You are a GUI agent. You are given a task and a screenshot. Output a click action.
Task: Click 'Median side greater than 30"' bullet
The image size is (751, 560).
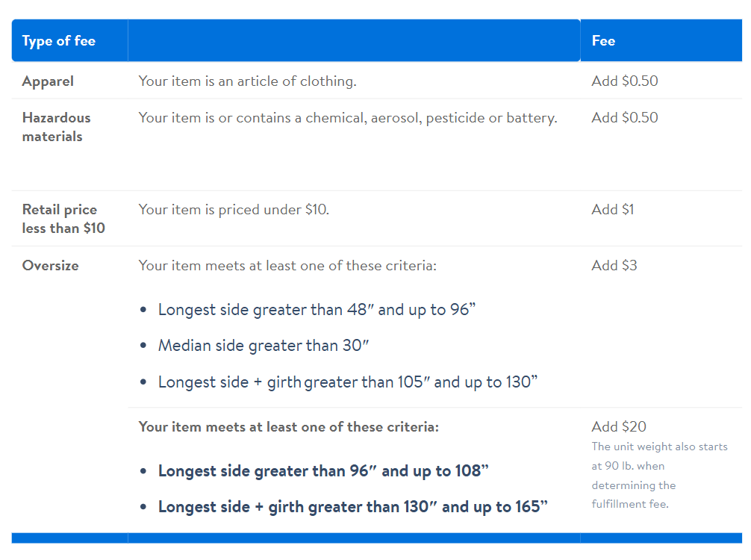tap(264, 346)
